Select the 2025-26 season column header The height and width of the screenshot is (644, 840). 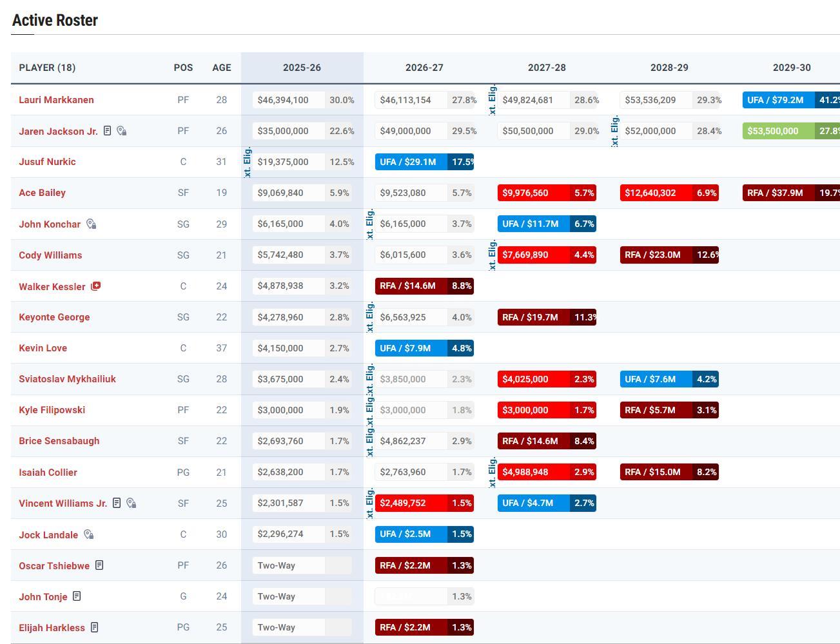click(302, 68)
